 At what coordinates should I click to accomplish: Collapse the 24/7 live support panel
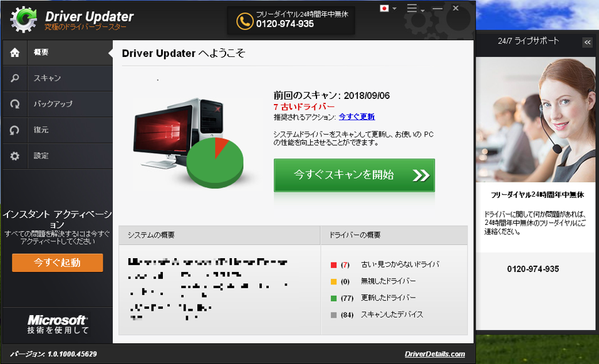(588, 42)
